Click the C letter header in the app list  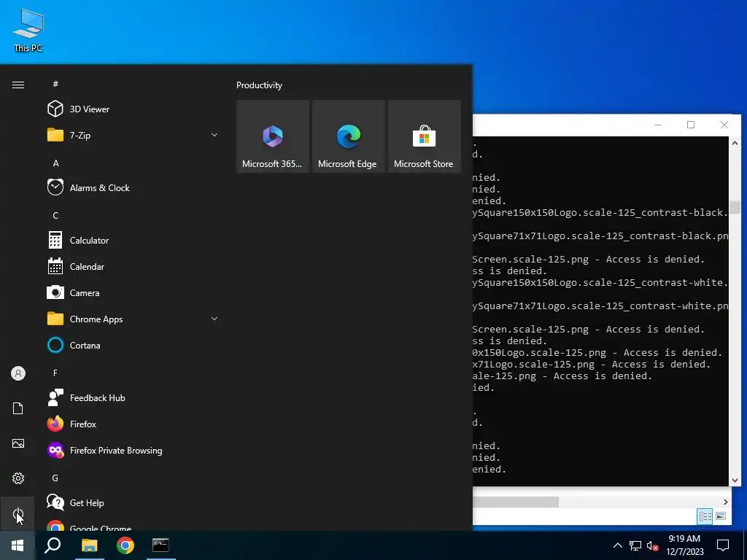click(55, 215)
